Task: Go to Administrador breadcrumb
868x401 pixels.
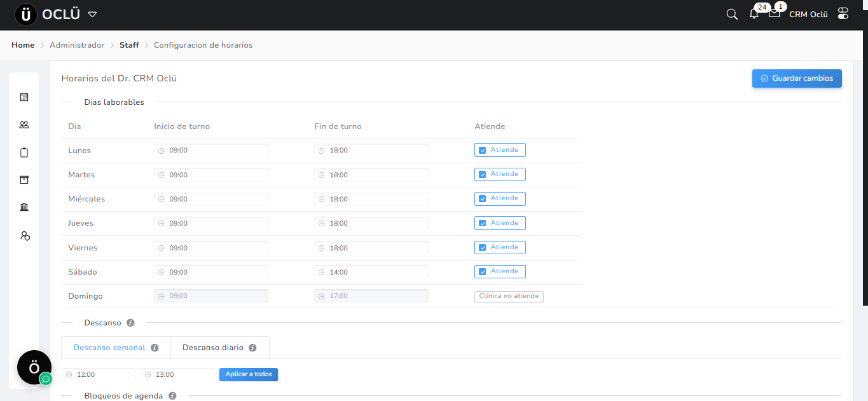Action: (77, 45)
